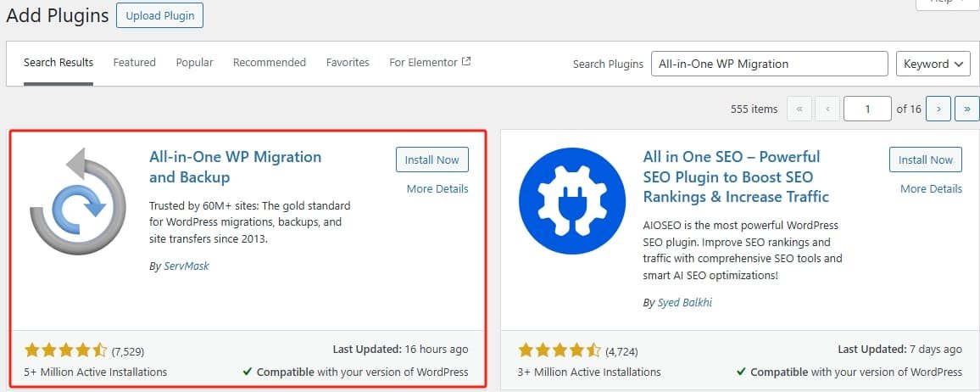
Task: Open the Keyword search type dropdown
Action: point(933,64)
